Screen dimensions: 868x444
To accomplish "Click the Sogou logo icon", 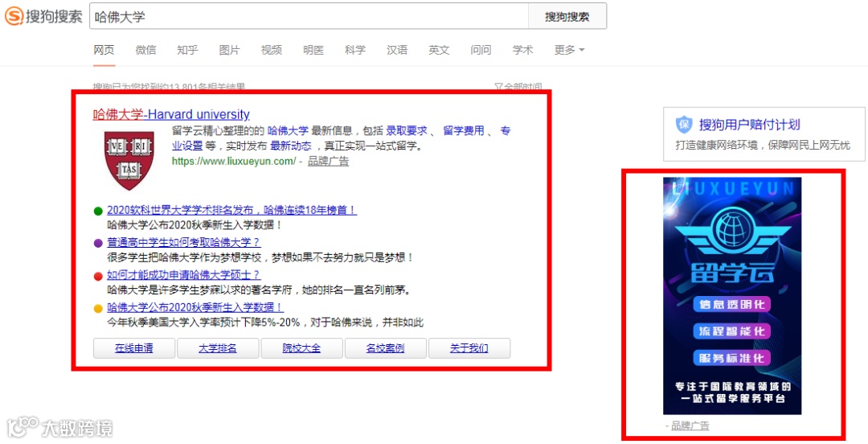I will coord(14,16).
